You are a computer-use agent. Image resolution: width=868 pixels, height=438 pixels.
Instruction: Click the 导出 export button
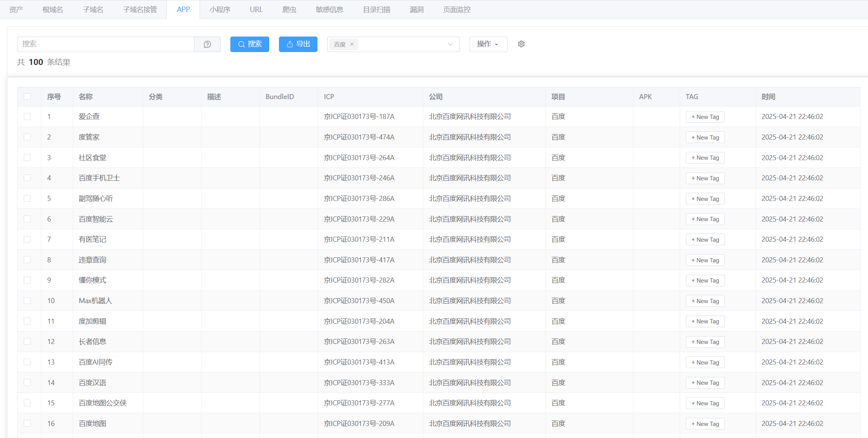point(298,44)
